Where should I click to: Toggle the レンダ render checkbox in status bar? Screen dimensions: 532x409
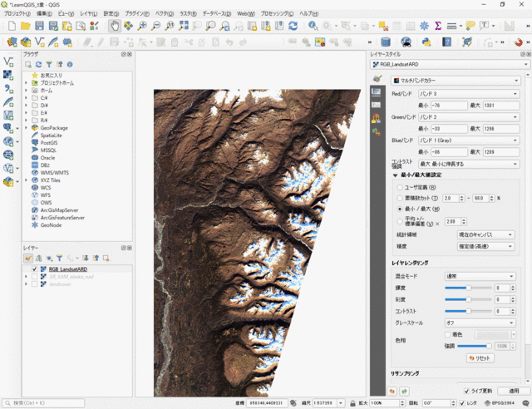(x=462, y=403)
